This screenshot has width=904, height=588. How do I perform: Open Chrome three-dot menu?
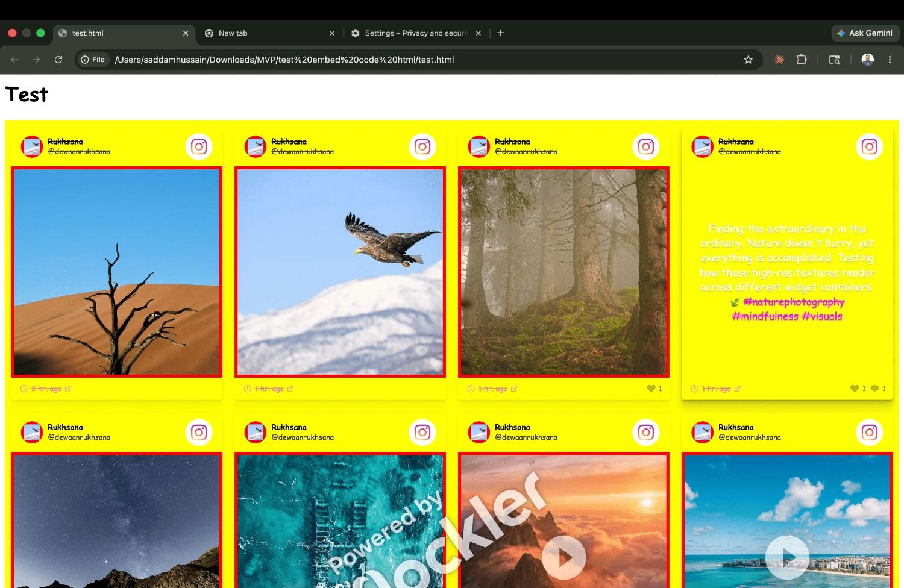pyautogui.click(x=890, y=60)
